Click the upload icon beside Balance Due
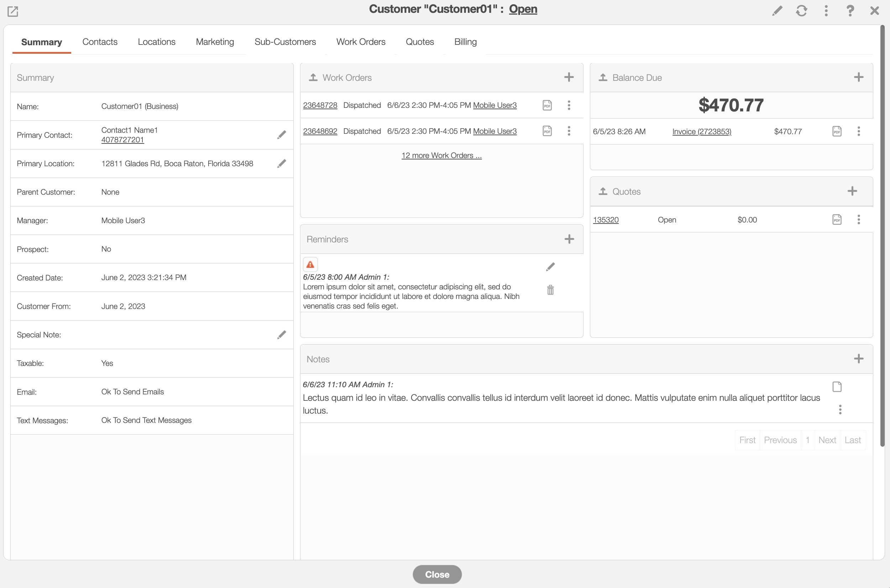The height and width of the screenshot is (588, 890). [x=603, y=77]
